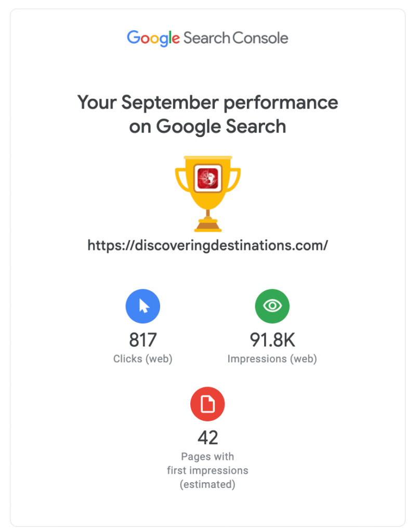Click the "Clicks (web)" label
This screenshot has width=419, height=532.
(x=143, y=358)
